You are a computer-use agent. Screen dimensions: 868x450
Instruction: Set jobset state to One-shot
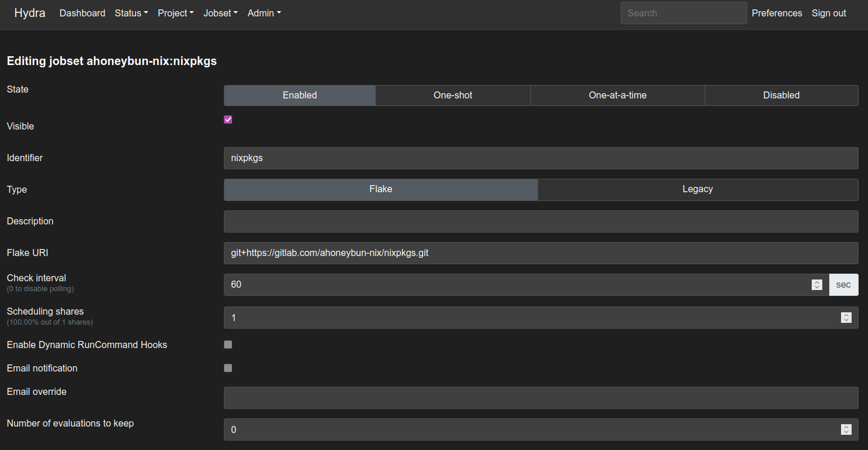tap(453, 95)
